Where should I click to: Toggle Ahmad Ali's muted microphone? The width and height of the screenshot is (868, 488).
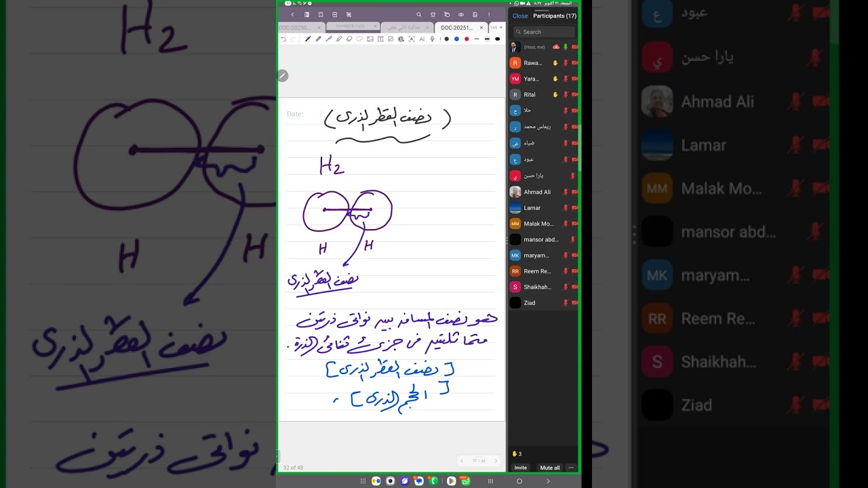566,192
